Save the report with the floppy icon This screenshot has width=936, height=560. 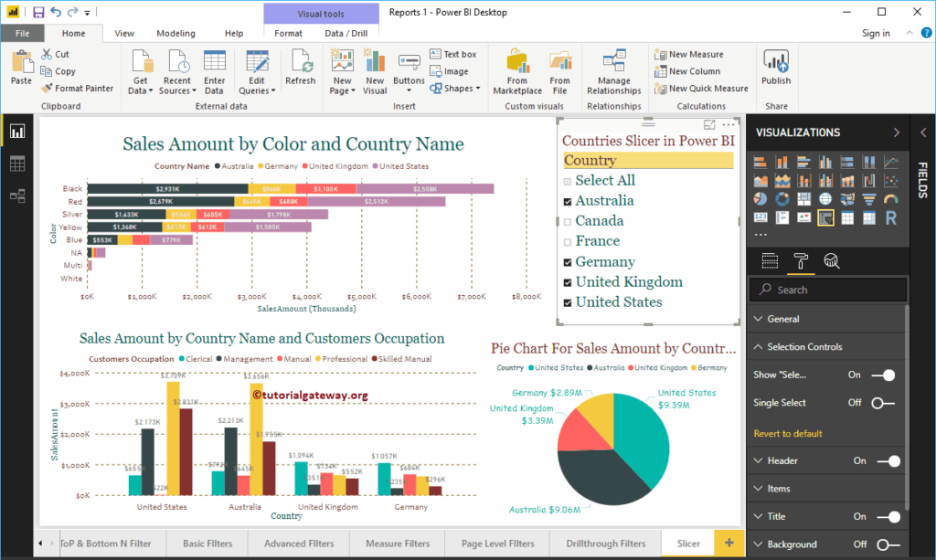[38, 12]
